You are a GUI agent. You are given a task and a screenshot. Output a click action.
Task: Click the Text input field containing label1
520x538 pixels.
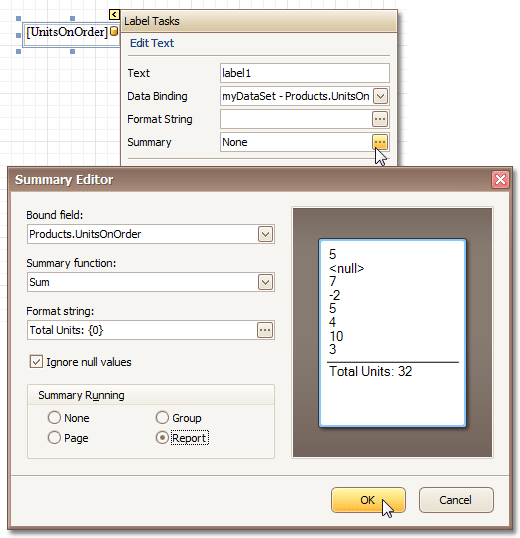tap(305, 73)
